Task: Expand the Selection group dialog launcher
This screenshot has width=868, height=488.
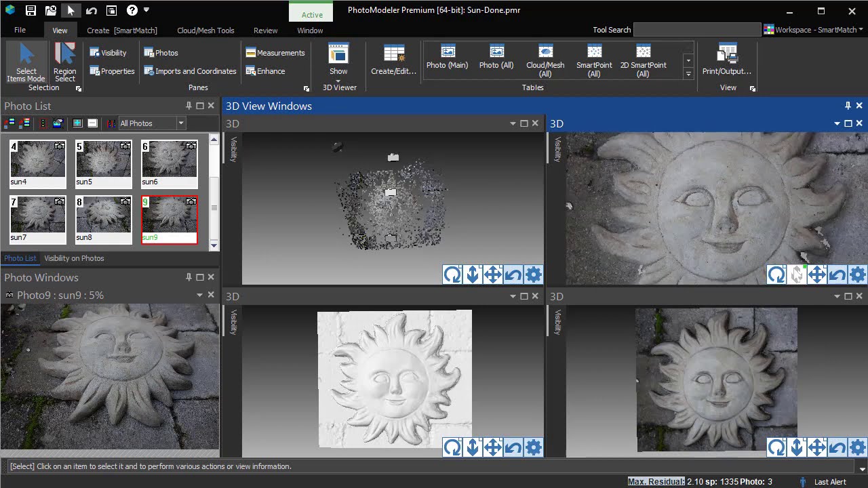Action: click(79, 89)
